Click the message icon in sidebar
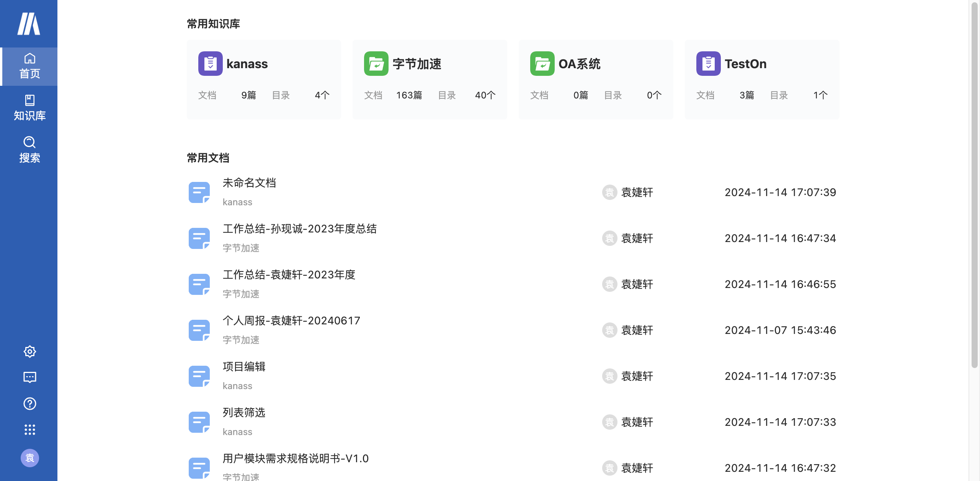Image resolution: width=980 pixels, height=481 pixels. (29, 377)
